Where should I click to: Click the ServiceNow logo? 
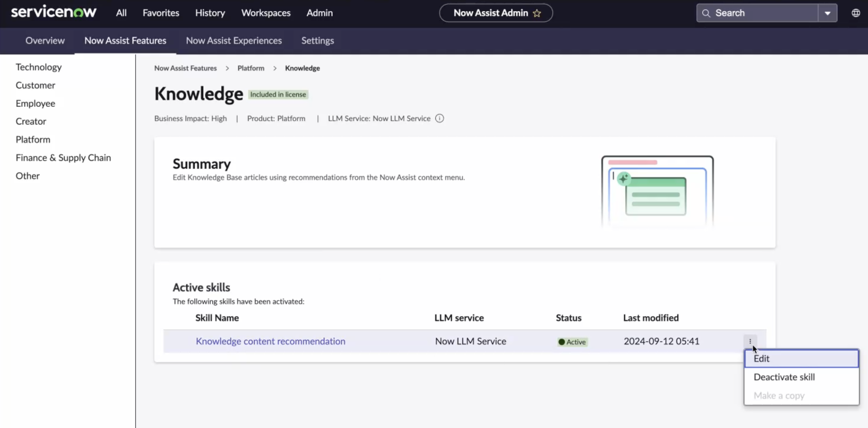54,12
